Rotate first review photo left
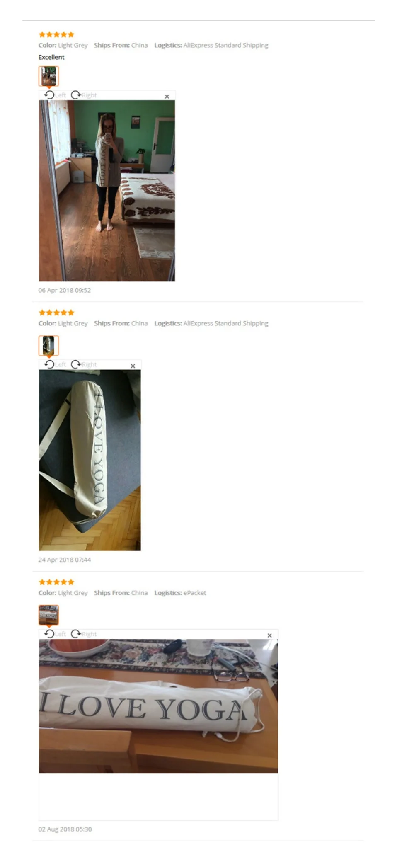 click(55, 95)
